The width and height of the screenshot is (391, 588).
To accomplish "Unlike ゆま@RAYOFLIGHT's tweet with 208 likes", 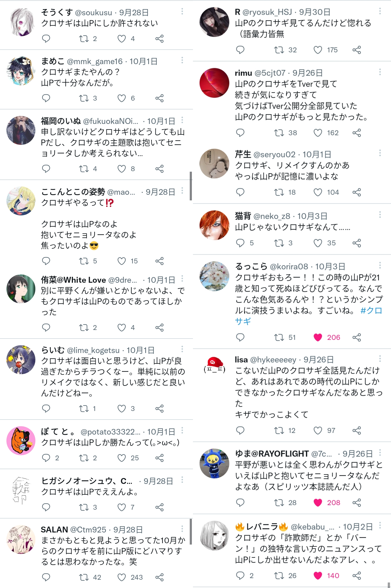I will click(318, 503).
